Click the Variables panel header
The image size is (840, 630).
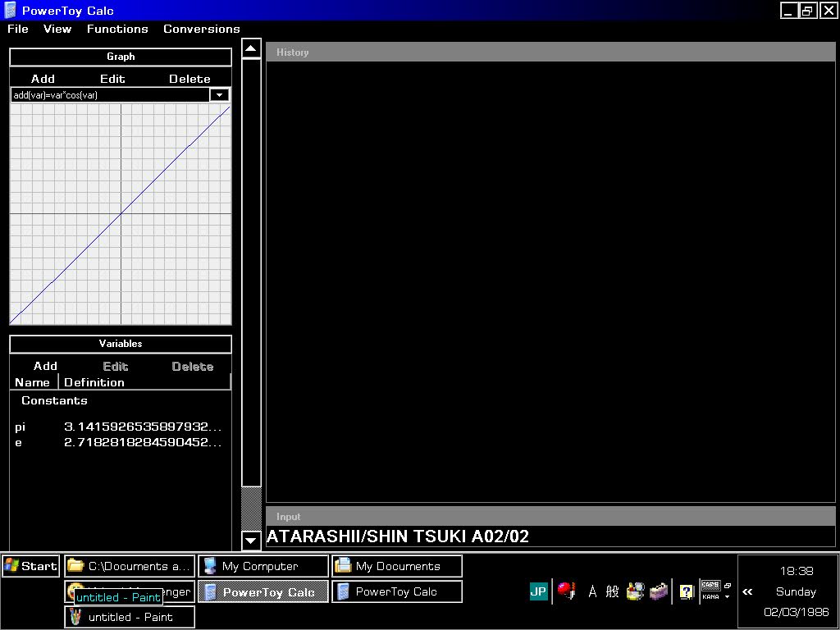(x=121, y=344)
